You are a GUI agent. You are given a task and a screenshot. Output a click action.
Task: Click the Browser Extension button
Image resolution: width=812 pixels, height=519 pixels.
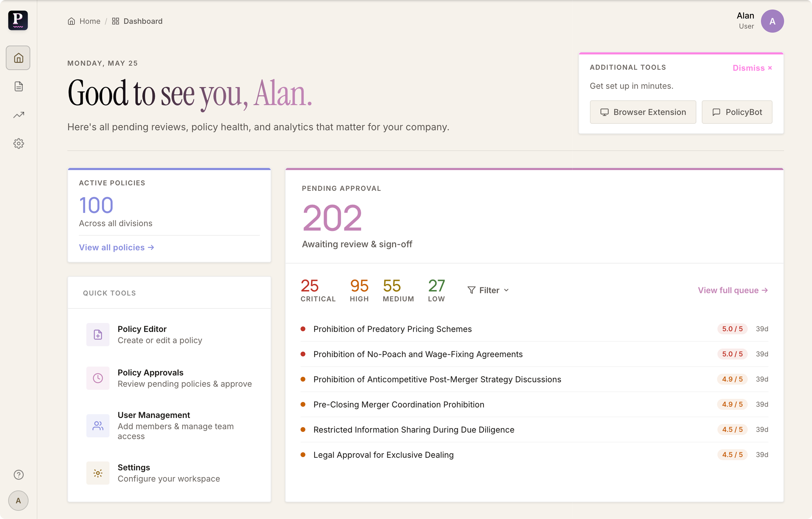pyautogui.click(x=643, y=112)
